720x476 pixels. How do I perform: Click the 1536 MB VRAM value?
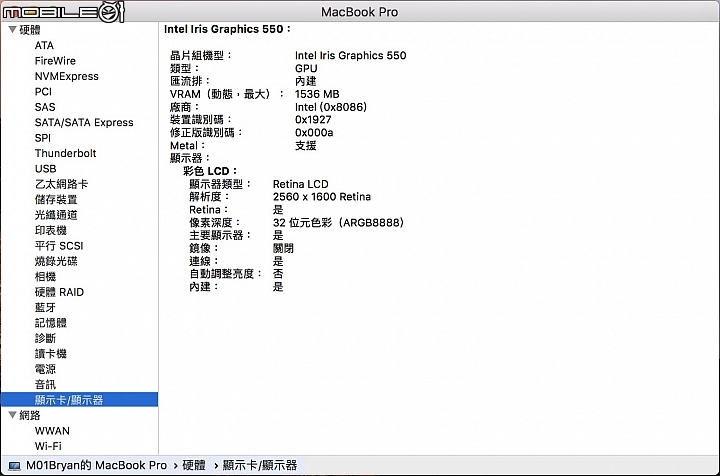click(317, 94)
